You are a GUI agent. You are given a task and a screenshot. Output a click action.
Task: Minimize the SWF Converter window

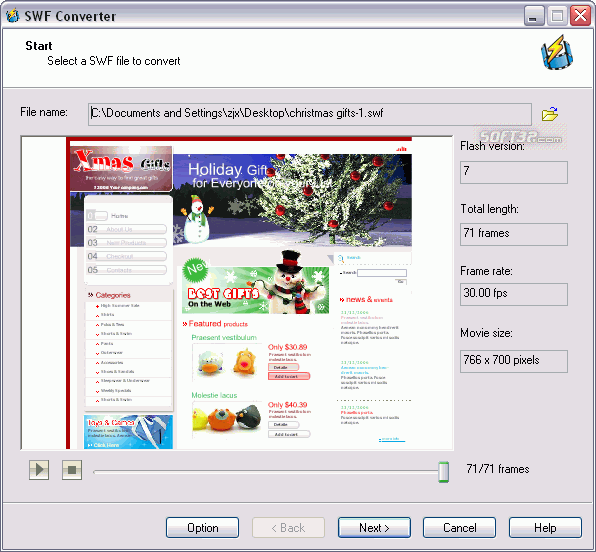(x=534, y=16)
